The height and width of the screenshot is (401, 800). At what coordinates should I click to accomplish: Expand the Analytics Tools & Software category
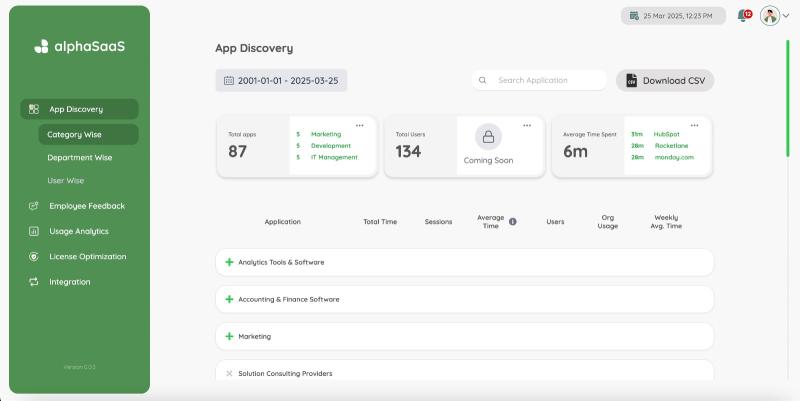(230, 262)
